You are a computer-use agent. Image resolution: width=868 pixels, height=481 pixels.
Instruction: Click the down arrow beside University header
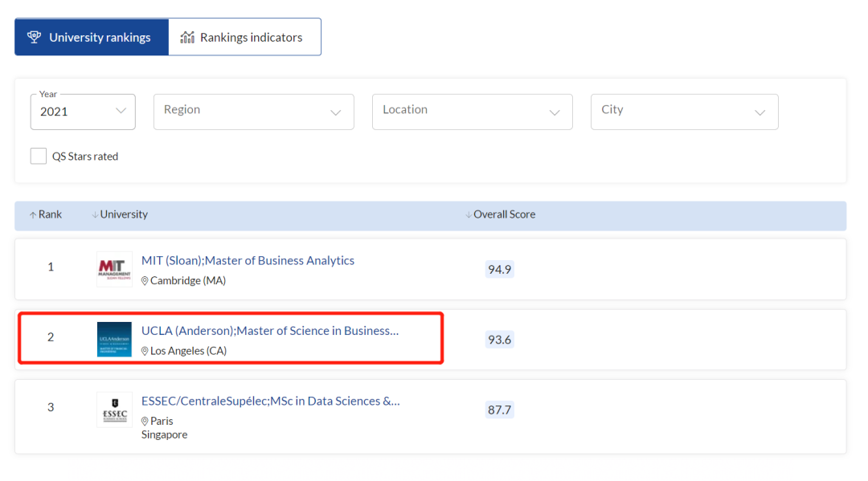(95, 215)
